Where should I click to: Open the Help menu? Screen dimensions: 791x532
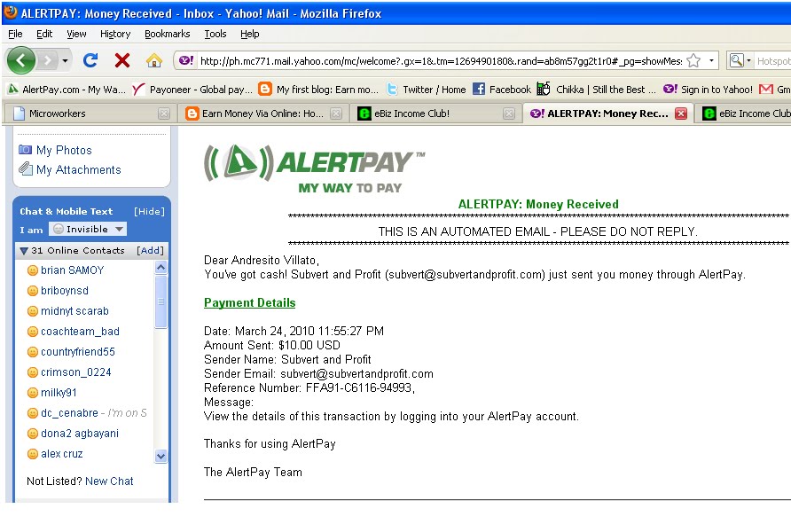250,34
